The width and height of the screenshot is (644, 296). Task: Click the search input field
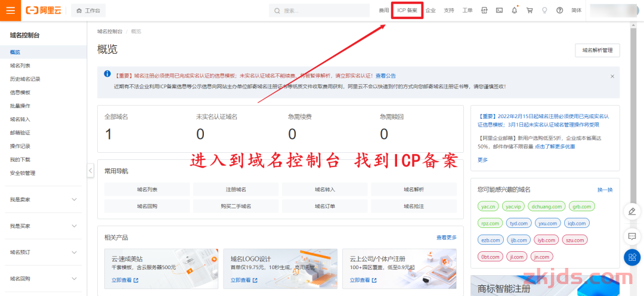point(319,11)
